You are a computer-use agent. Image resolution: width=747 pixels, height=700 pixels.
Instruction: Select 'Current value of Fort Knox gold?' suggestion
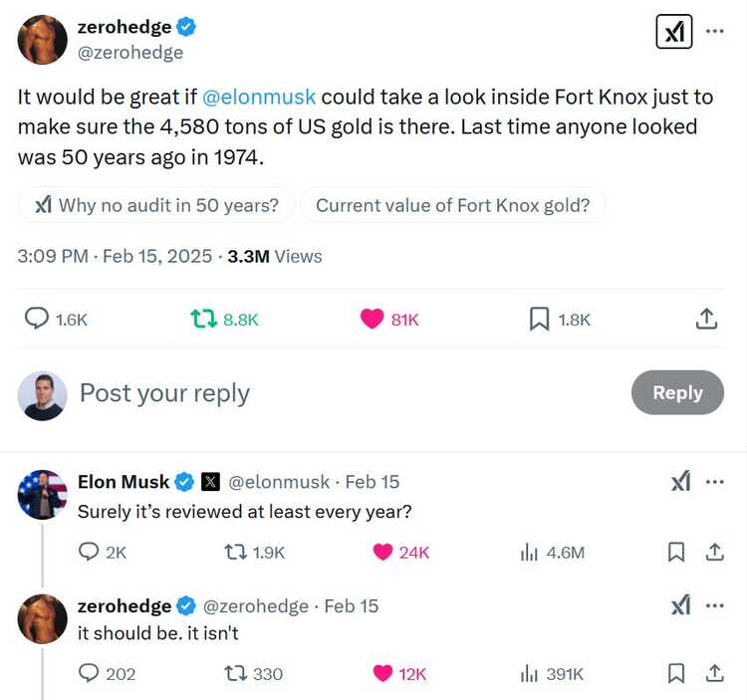pyautogui.click(x=452, y=206)
